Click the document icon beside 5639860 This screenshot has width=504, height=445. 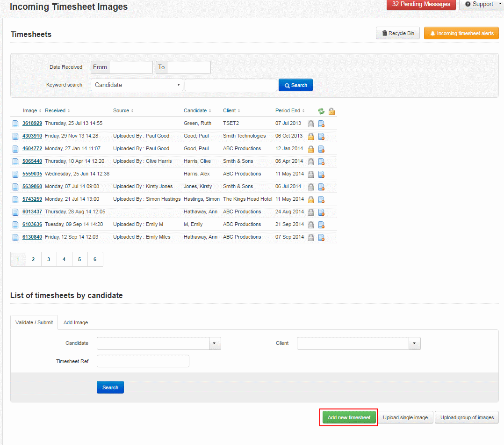click(x=15, y=187)
